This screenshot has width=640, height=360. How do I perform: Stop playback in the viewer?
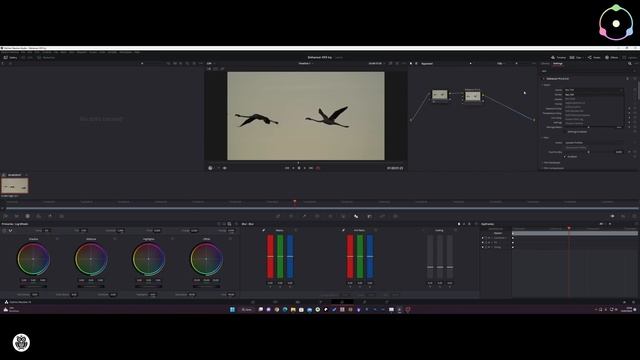[x=299, y=168]
